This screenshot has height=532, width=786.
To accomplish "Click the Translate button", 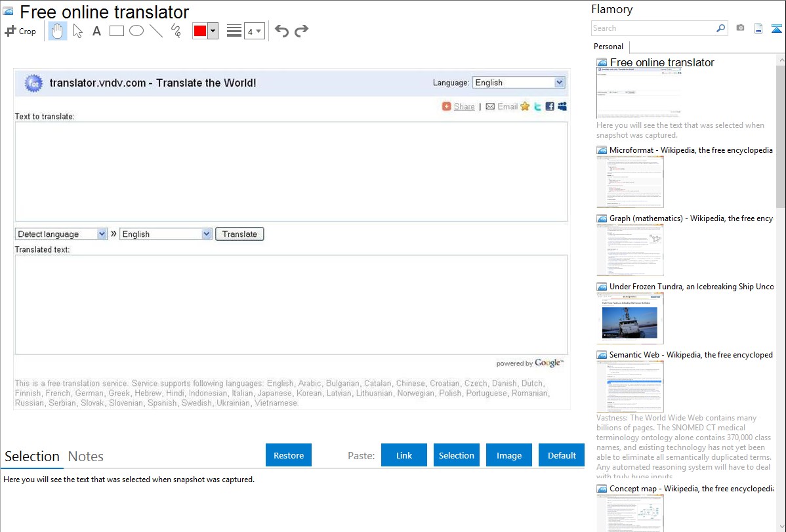I will tap(239, 234).
